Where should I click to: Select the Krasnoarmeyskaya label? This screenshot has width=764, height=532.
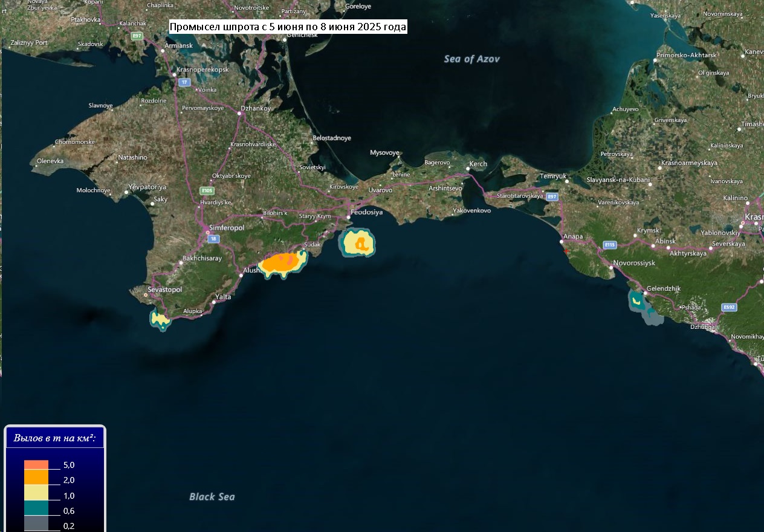tap(690, 163)
